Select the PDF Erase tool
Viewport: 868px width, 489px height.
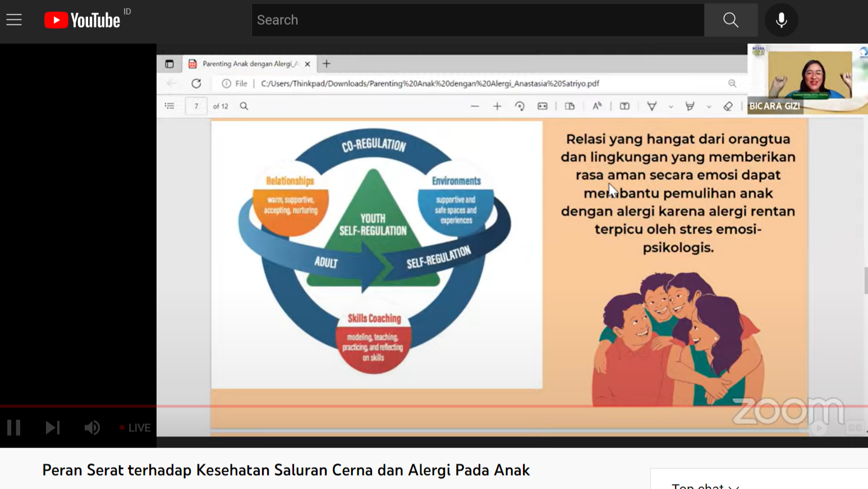[x=728, y=106]
